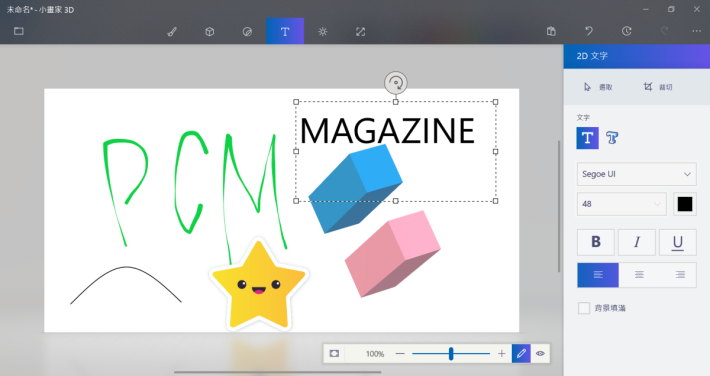
Task: Open the Canvas resize tool
Action: [360, 32]
